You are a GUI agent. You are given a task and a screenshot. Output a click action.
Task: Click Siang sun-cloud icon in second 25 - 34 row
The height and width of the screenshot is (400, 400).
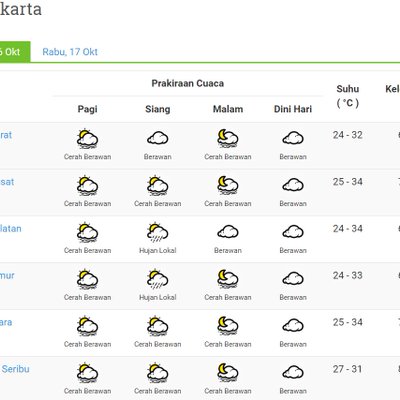pyautogui.click(x=158, y=326)
